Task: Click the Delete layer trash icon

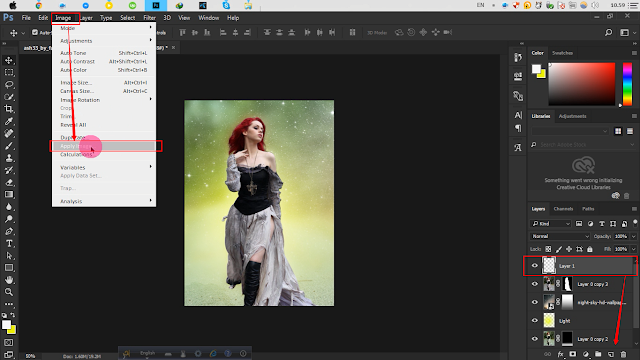Action: coord(623,354)
